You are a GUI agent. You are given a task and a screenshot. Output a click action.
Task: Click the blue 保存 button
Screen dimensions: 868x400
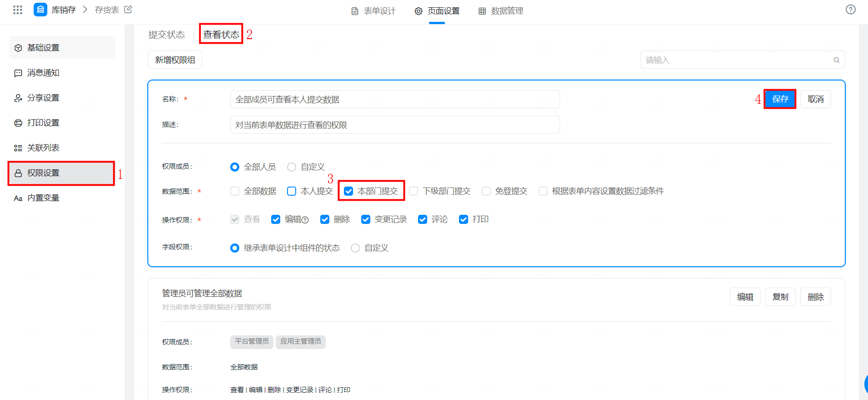click(x=780, y=99)
